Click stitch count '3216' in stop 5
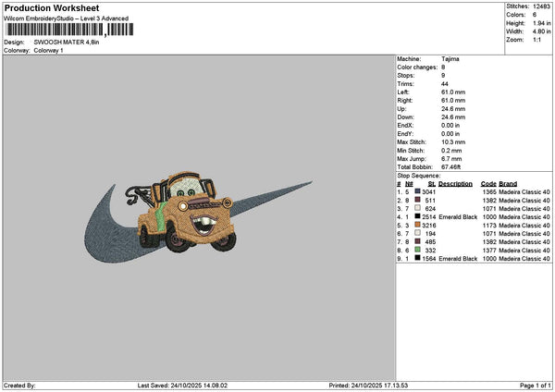Image resolution: width=555 pixels, height=392 pixels. point(428,226)
